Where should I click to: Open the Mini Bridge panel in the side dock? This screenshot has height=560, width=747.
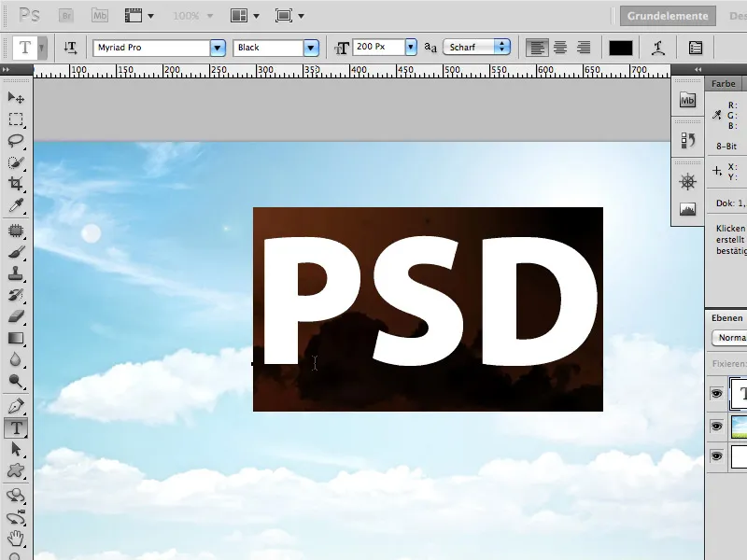[x=687, y=101]
